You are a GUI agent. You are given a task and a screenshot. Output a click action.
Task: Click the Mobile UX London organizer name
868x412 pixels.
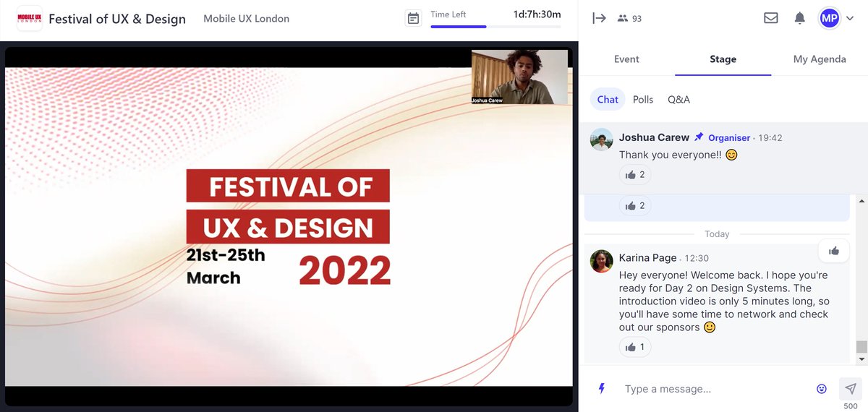(247, 19)
